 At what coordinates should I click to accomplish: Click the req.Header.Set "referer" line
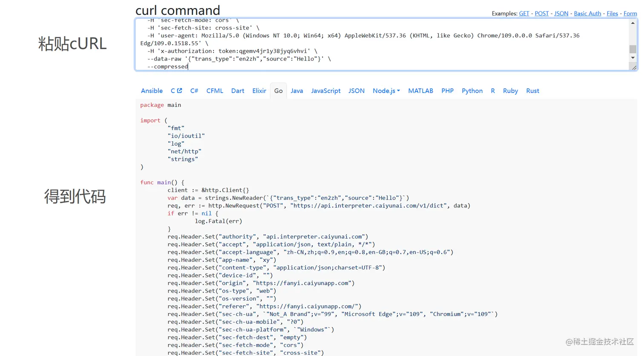264,306
